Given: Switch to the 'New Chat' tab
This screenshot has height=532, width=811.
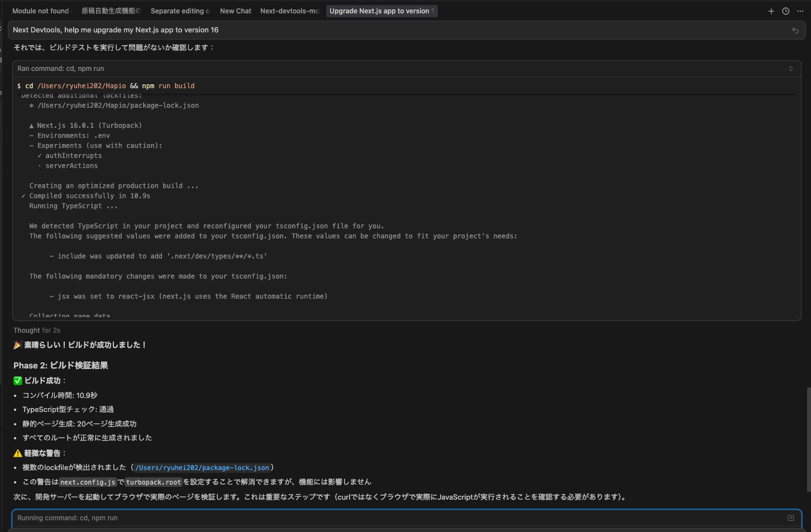Looking at the screenshot, I should [x=236, y=11].
